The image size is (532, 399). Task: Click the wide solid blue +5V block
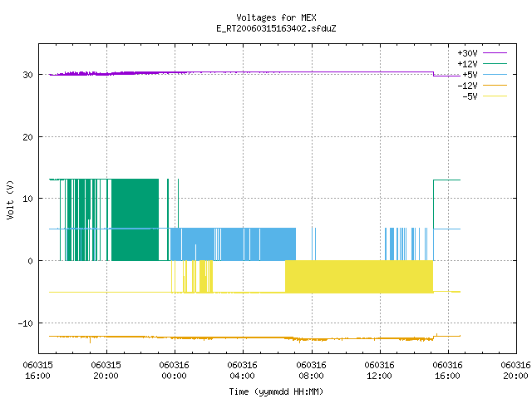pyautogui.click(x=233, y=244)
